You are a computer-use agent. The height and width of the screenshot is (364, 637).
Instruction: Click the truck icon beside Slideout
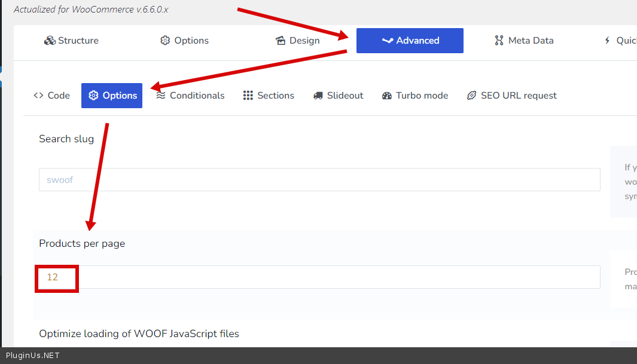pyautogui.click(x=318, y=96)
